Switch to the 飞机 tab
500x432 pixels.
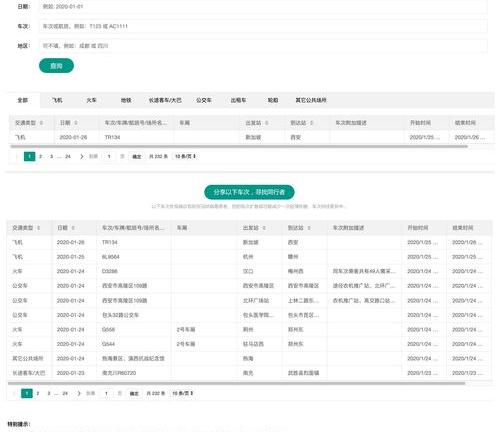[x=57, y=100]
